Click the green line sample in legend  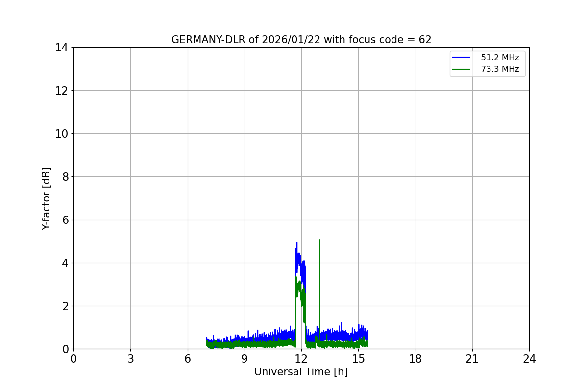click(462, 69)
